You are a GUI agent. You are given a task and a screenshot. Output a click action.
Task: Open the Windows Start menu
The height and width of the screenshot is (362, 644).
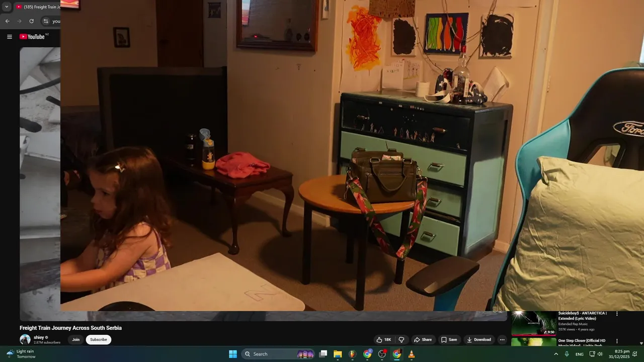click(233, 354)
